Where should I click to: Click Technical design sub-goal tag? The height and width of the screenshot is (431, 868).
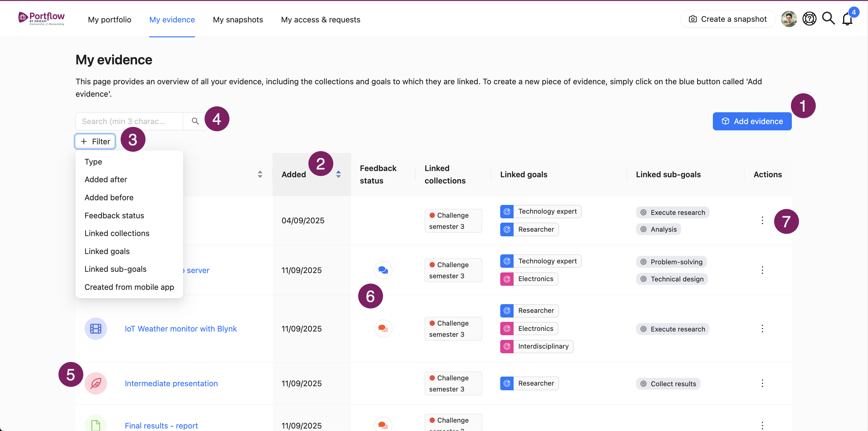coord(672,279)
